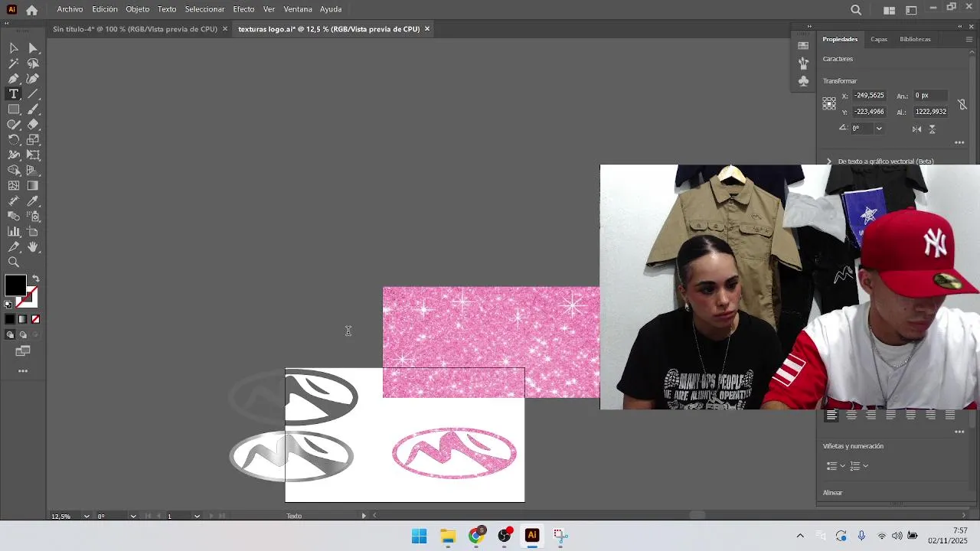Open the Efecto menu

coord(243,9)
